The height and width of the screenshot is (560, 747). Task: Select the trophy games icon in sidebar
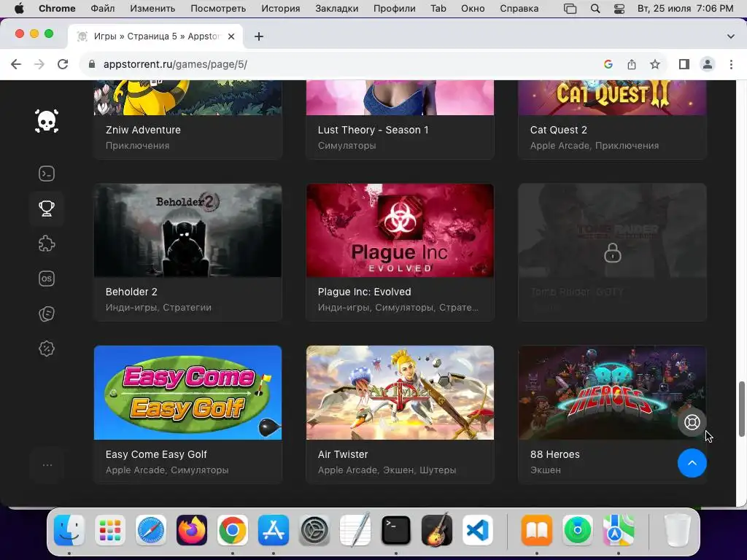(x=47, y=209)
